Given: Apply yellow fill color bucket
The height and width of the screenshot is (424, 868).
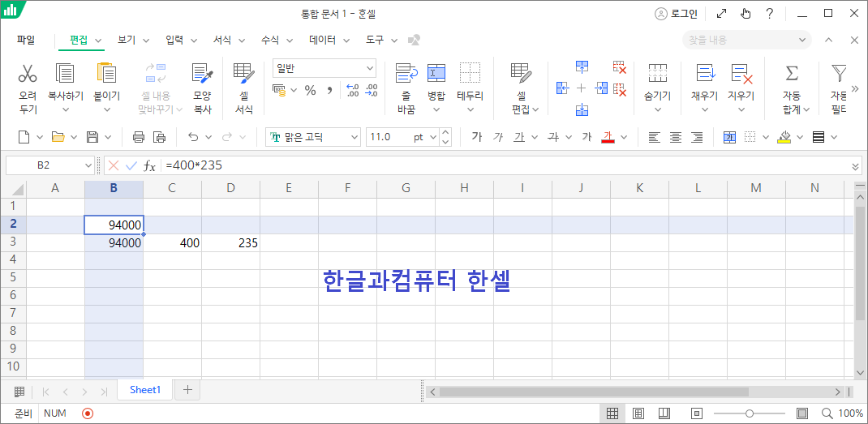Looking at the screenshot, I should pyautogui.click(x=784, y=137).
